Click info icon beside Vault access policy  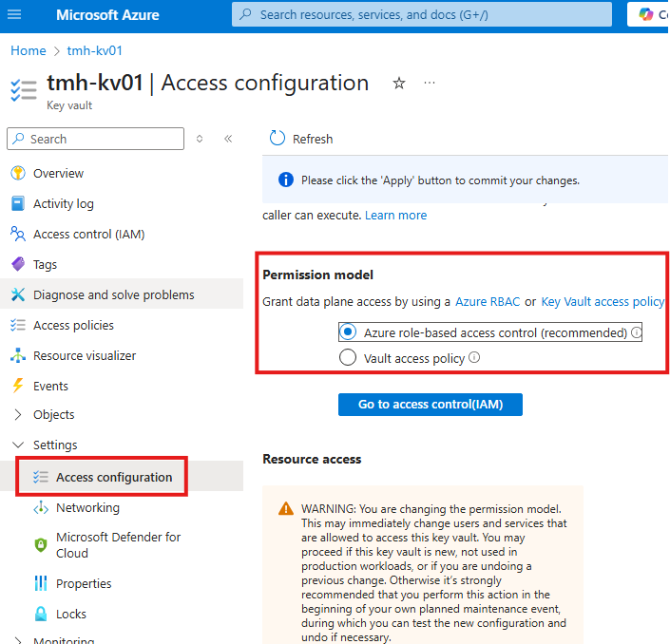(x=474, y=357)
